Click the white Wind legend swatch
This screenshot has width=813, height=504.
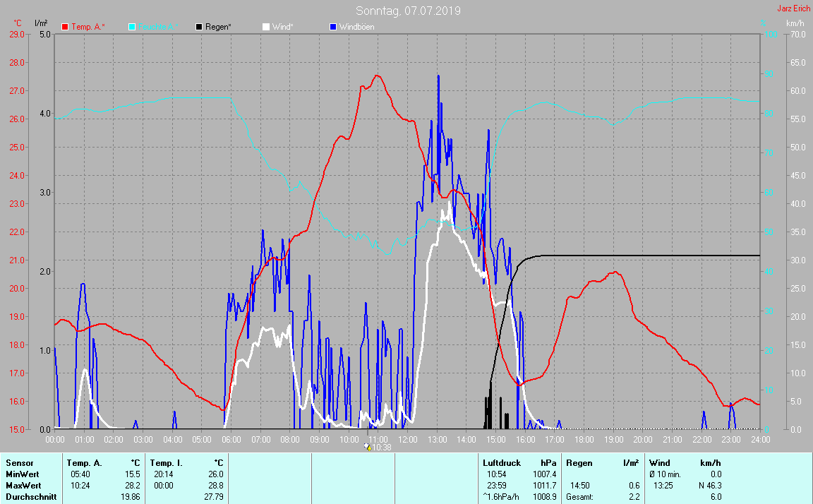266,27
